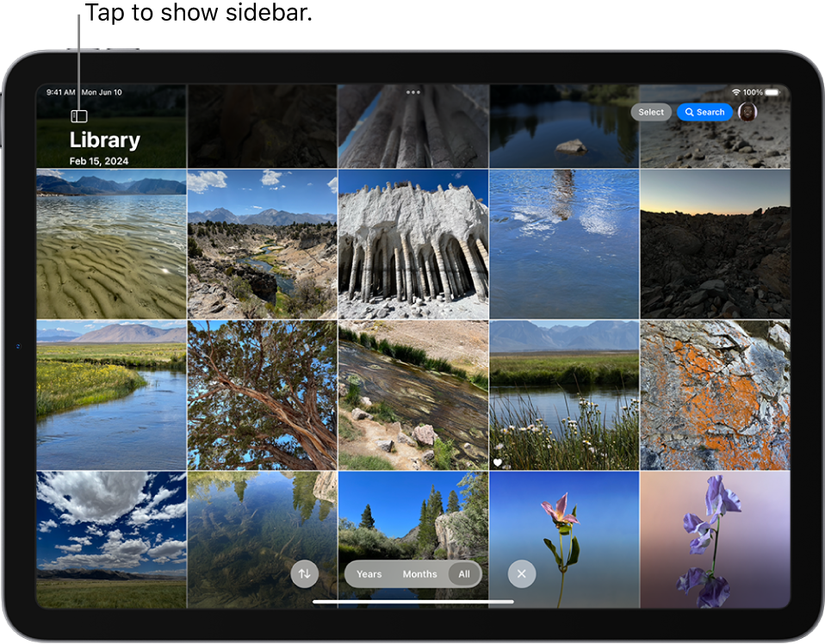825x644 pixels.
Task: Open the rippled sand shallow water photo
Action: click(x=112, y=245)
